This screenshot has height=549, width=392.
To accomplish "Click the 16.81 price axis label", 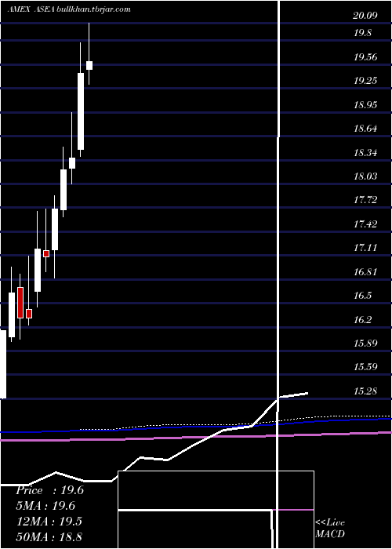I will pos(365,271).
